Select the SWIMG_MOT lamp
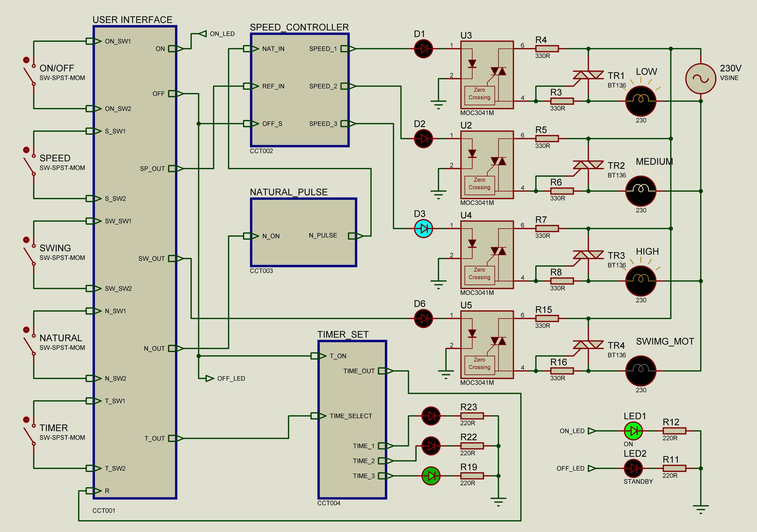 [641, 371]
